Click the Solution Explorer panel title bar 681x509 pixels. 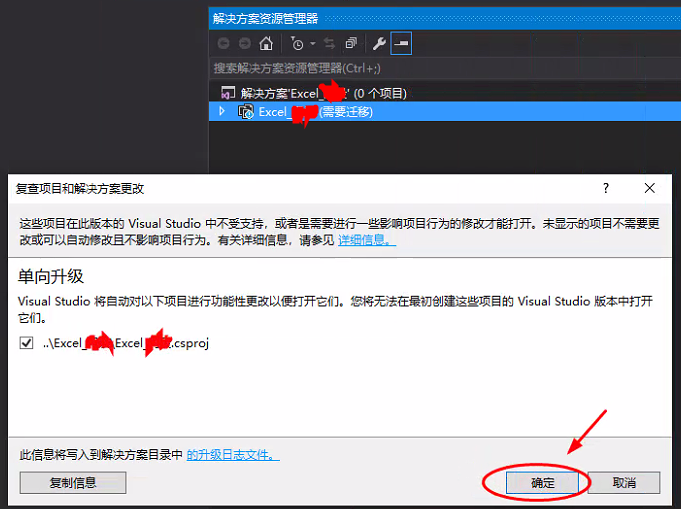click(x=445, y=19)
